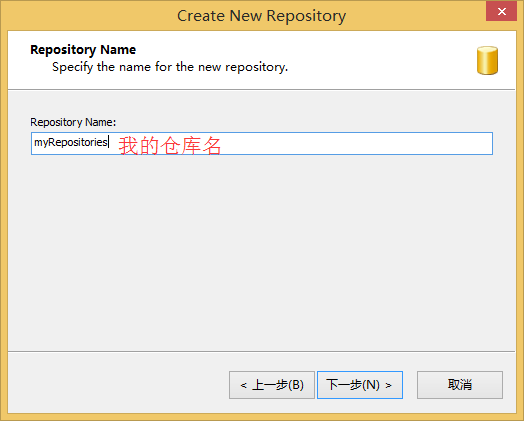Click the red X icon in the title bar

502,12
